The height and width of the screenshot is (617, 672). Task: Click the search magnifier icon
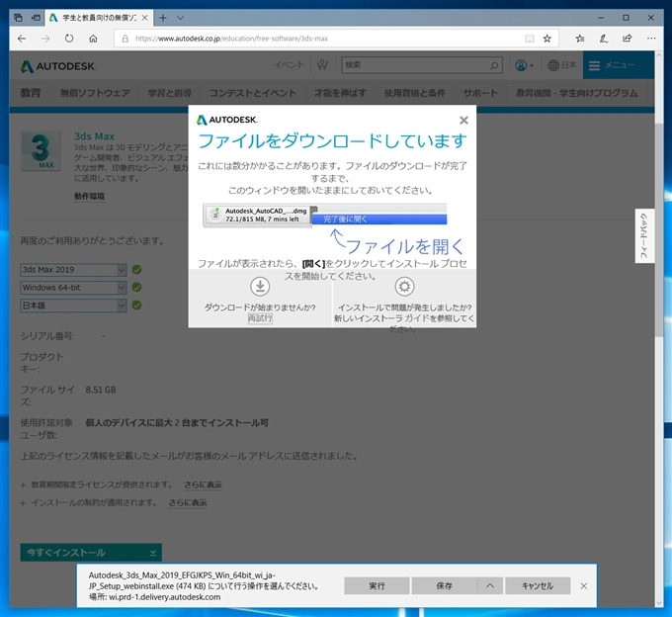(x=494, y=65)
